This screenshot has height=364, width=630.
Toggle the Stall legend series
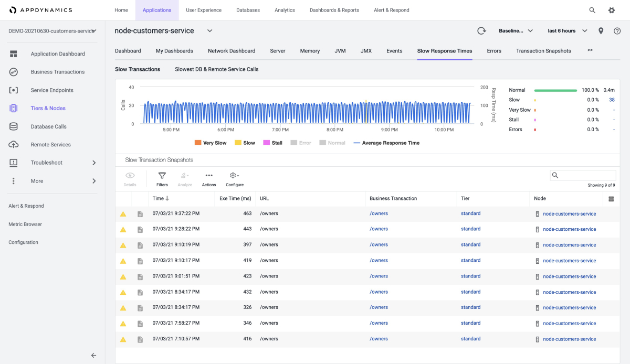click(273, 143)
